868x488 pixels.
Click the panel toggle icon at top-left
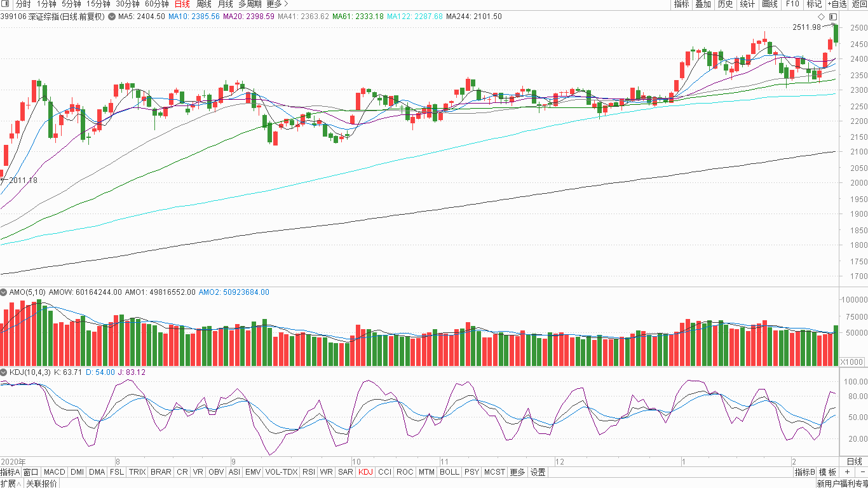coord(6,4)
